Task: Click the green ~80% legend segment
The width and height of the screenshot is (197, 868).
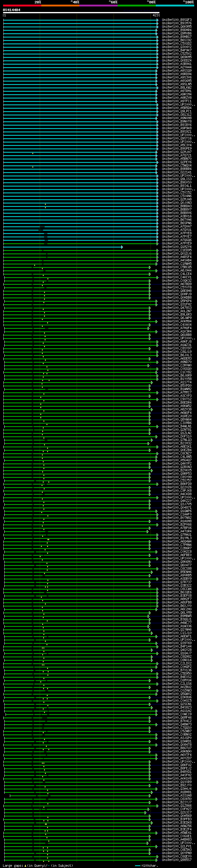Action: [x=137, y=6]
